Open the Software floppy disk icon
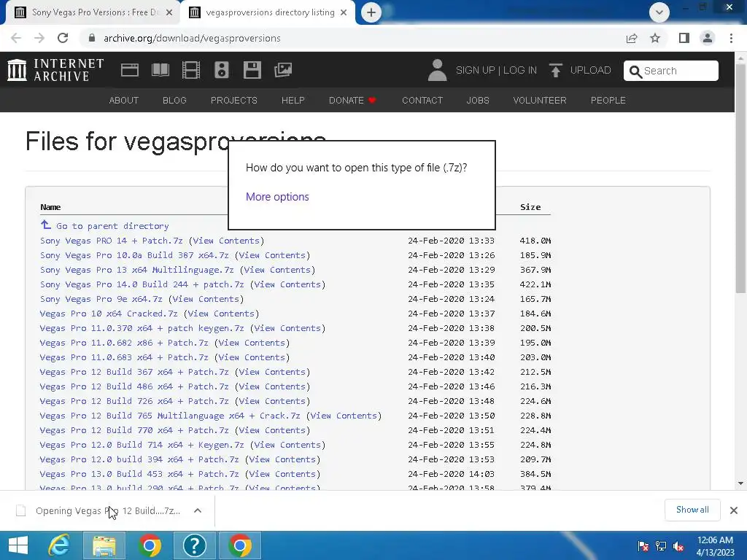 [x=252, y=70]
